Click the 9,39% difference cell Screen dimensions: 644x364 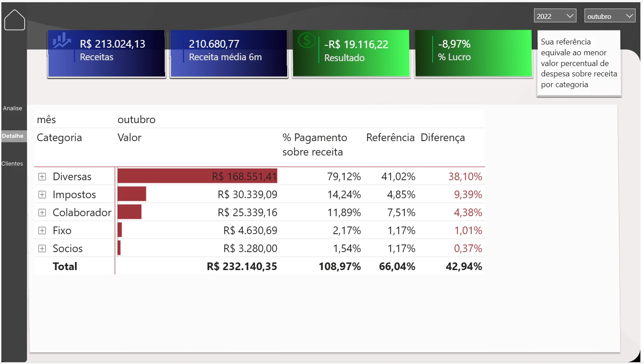click(468, 195)
